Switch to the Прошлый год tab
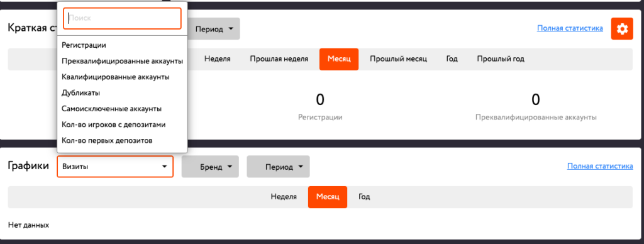Screen dimensions: 644x244 [x=501, y=58]
